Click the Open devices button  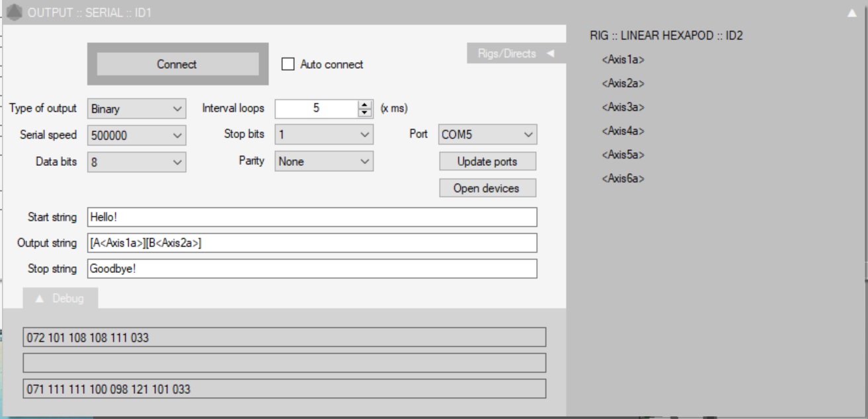(487, 188)
